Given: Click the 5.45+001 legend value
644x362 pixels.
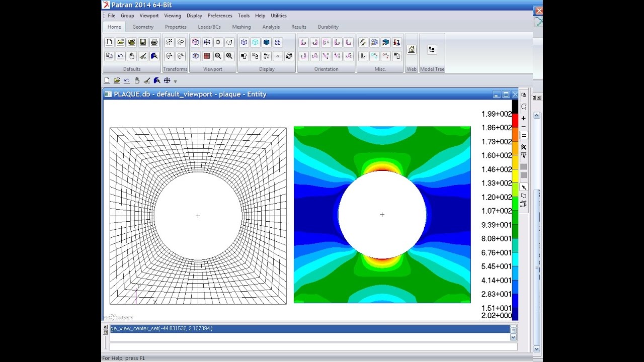Looking at the screenshot, I should pyautogui.click(x=497, y=266).
